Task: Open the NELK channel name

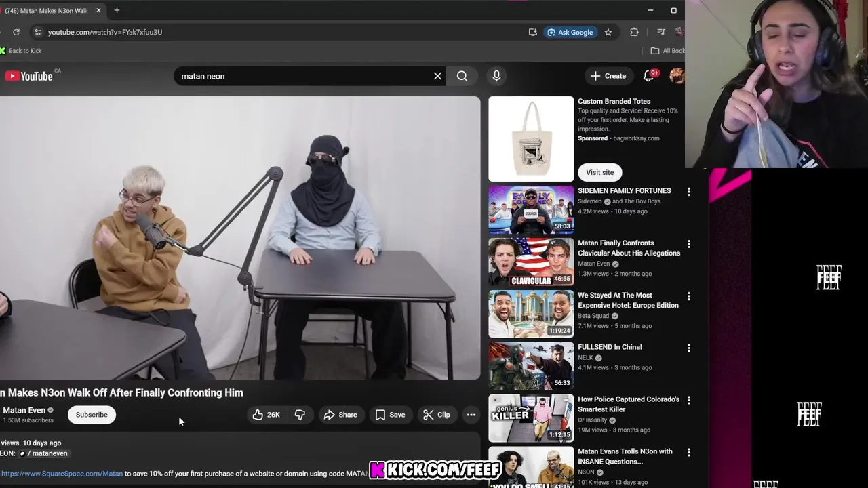Action: coord(585,358)
